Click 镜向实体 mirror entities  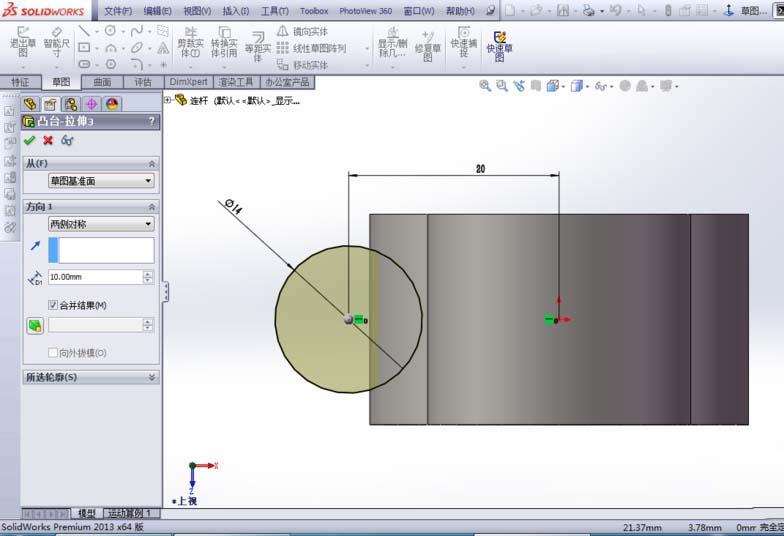pyautogui.click(x=303, y=32)
